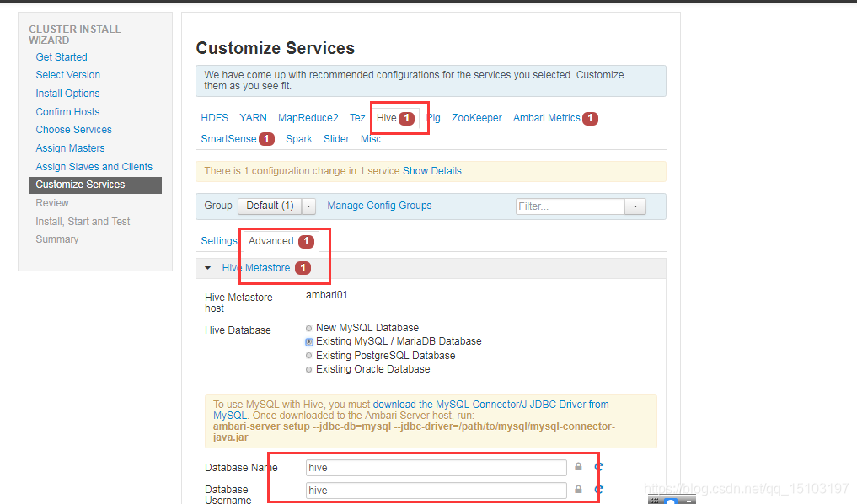Open the MapReduce2 service tab

pyautogui.click(x=308, y=117)
